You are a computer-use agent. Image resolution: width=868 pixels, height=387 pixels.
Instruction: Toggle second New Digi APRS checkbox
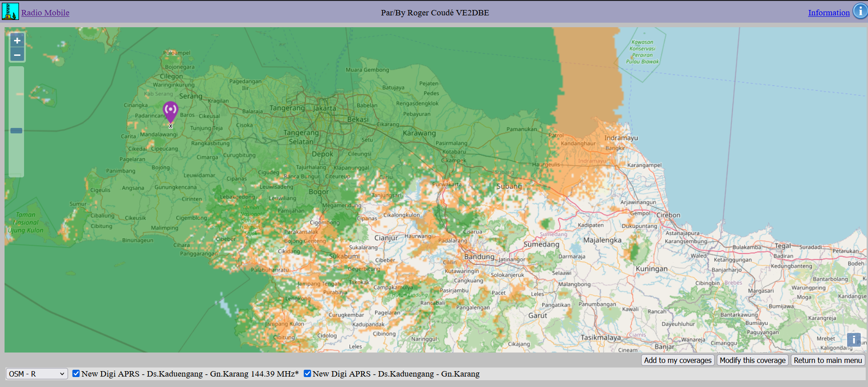point(308,373)
